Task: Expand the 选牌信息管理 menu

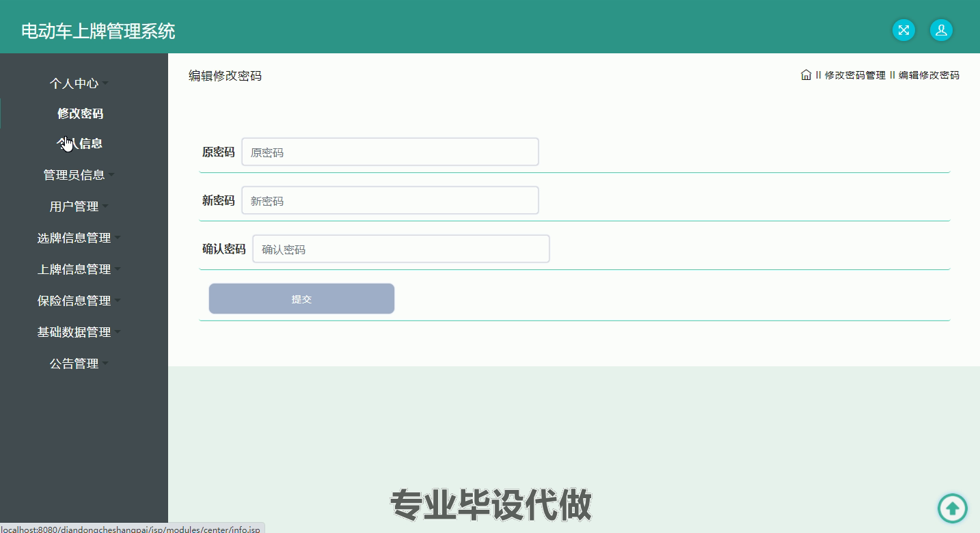Action: pos(79,238)
